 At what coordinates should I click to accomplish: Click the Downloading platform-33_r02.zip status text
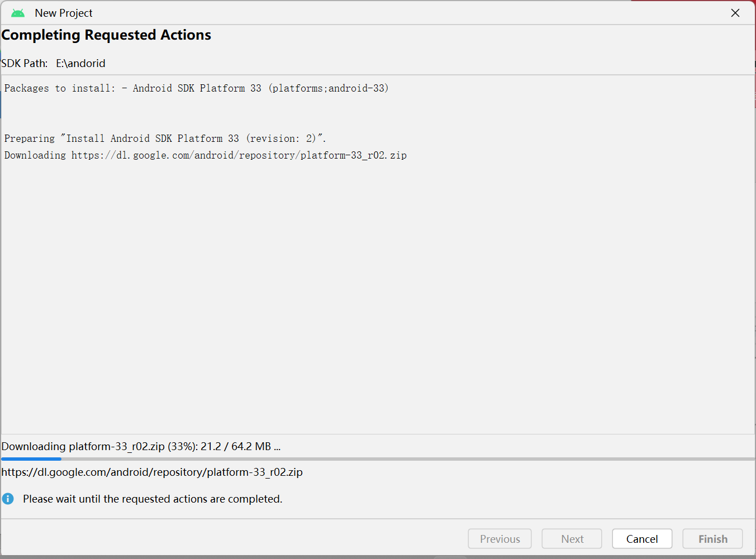coord(141,446)
